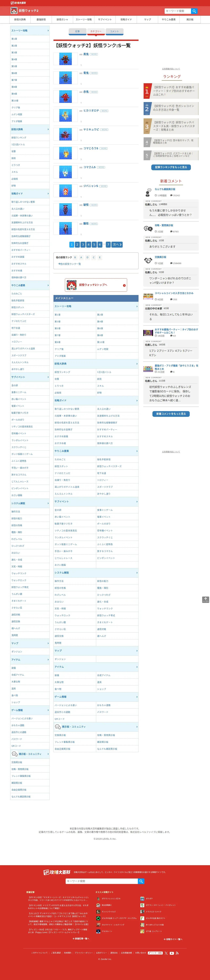Click the 青鬼 yokai thumbnail
Screen dimensions: 210x980
click(65, 78)
